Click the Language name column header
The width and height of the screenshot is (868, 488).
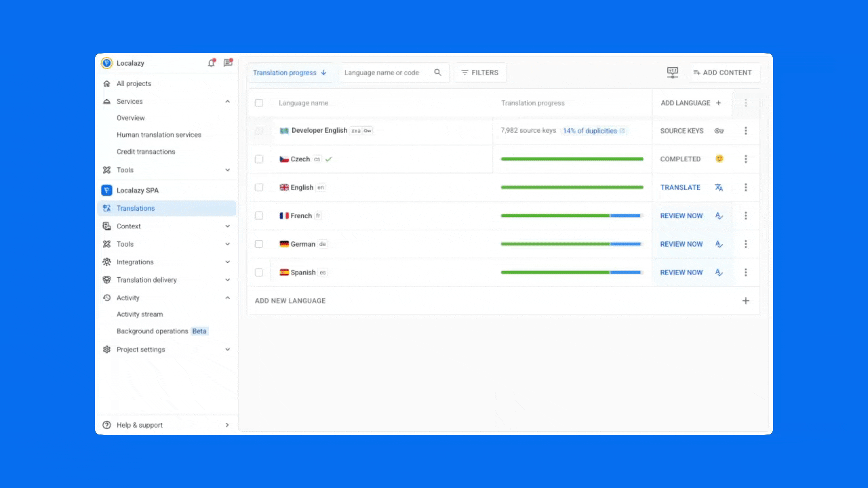[303, 103]
